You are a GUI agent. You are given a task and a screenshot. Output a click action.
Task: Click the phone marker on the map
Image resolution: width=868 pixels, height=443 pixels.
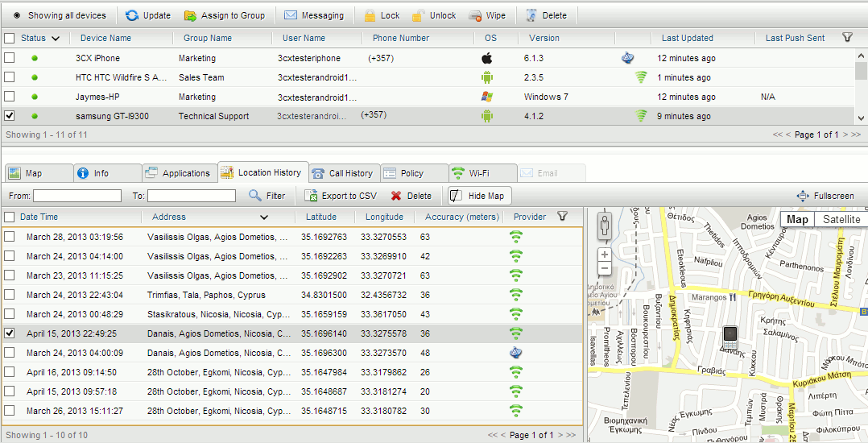pyautogui.click(x=731, y=337)
